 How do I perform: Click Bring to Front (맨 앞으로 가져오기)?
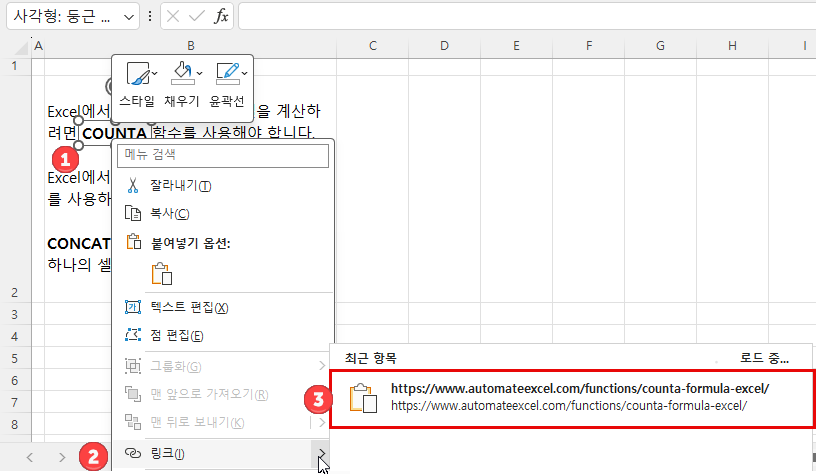[223, 394]
